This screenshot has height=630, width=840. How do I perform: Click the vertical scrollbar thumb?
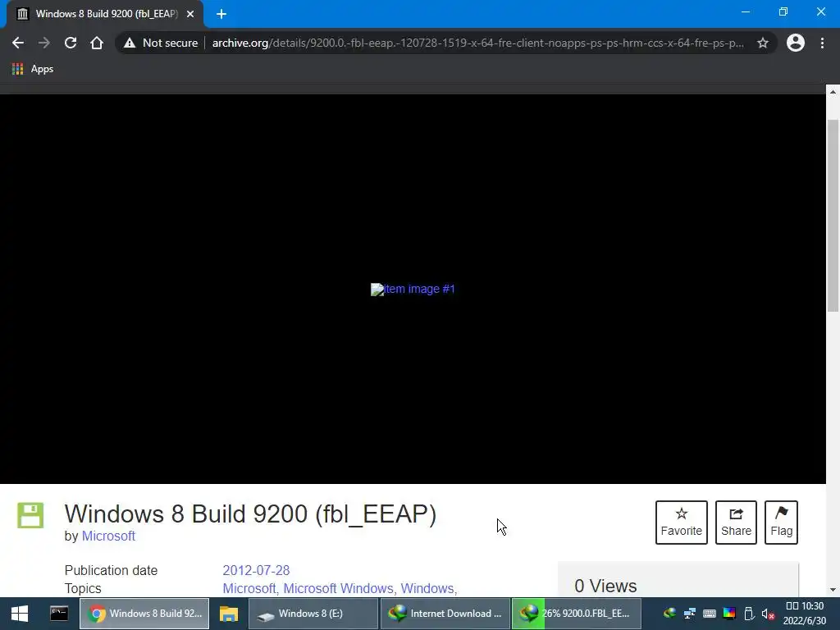(833, 216)
